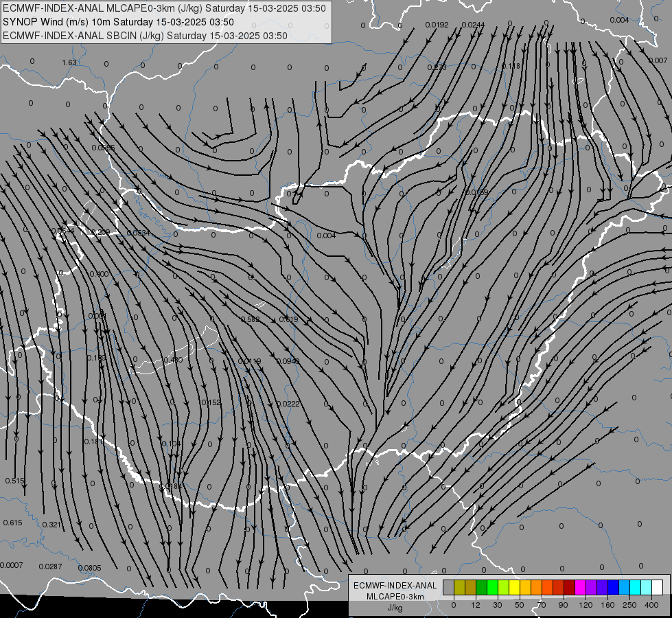Click the map value 0.0534

[x=139, y=233]
